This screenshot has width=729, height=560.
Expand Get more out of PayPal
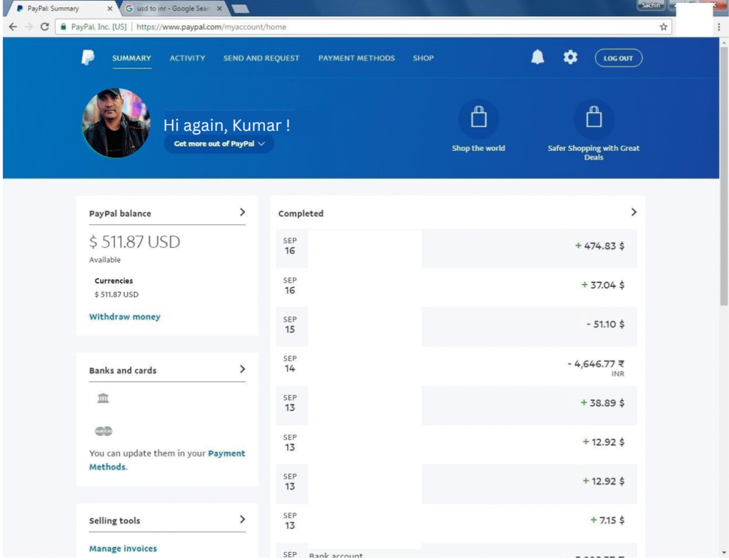pyautogui.click(x=219, y=144)
